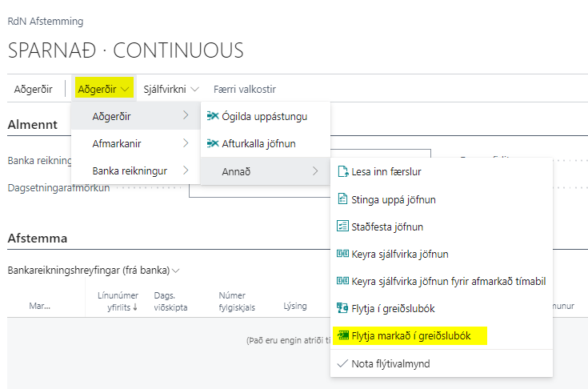
Task: Click the Stinga uppá jöfnun icon
Action: tap(343, 199)
